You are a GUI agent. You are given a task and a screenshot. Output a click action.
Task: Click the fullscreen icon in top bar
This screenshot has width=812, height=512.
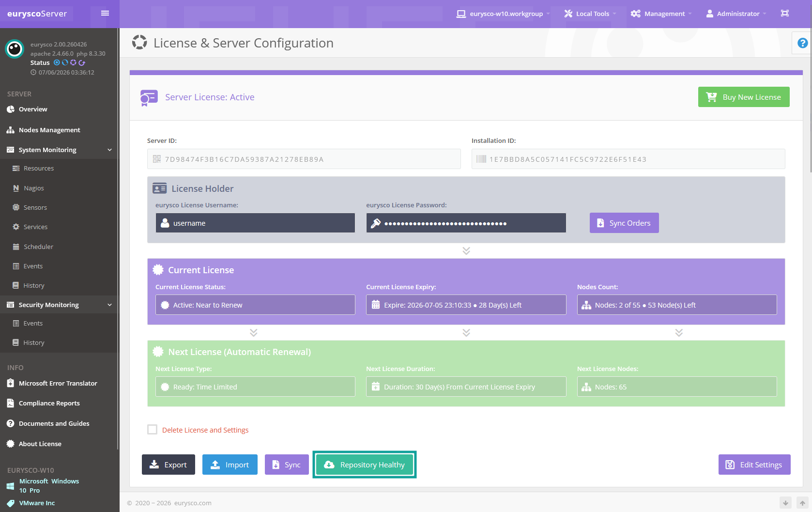click(x=785, y=13)
